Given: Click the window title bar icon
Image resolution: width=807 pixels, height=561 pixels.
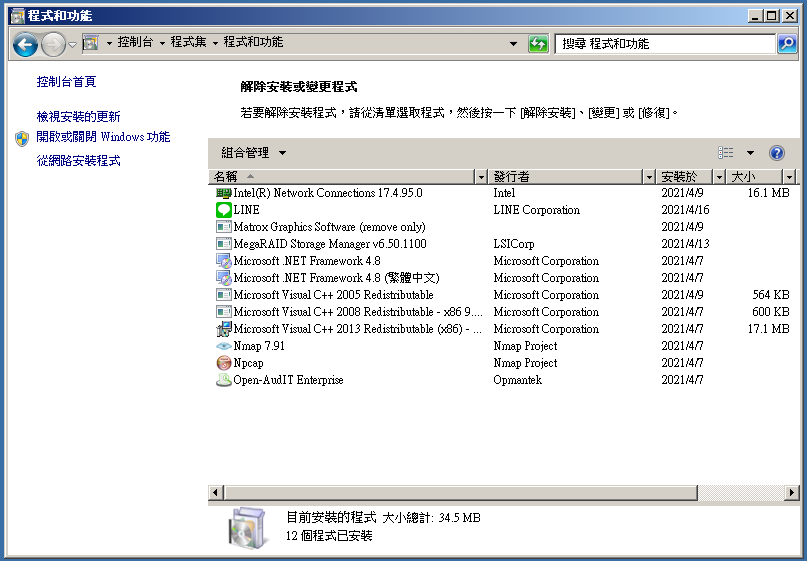Looking at the screenshot, I should (x=17, y=16).
